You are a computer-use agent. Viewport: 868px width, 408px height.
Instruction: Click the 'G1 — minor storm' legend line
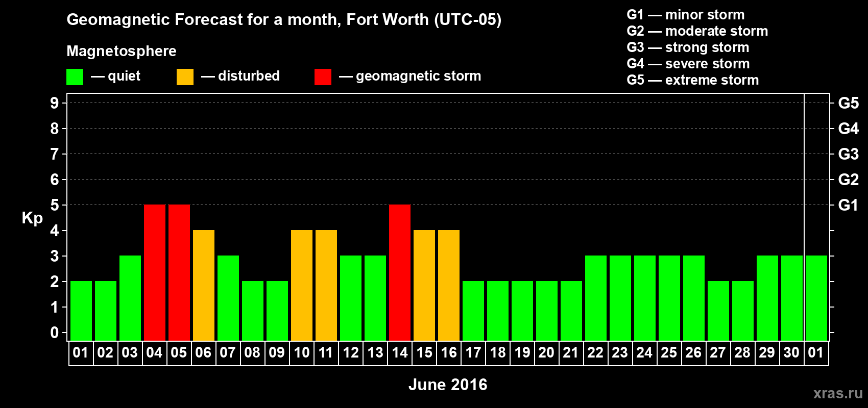coord(686,15)
